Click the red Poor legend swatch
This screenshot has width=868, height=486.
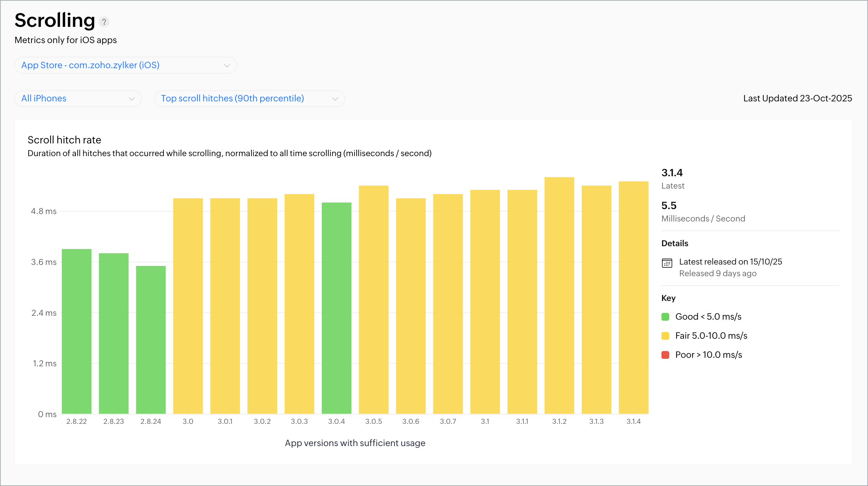point(665,355)
